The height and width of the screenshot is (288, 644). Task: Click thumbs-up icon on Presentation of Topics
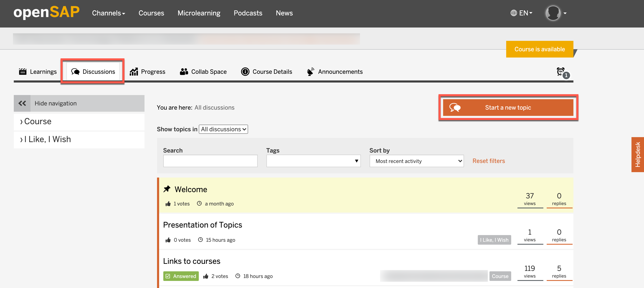(x=168, y=240)
